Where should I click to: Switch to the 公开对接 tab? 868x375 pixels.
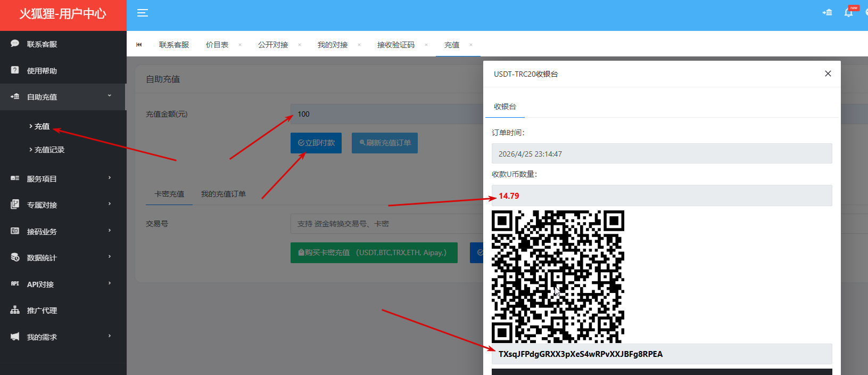(x=273, y=45)
